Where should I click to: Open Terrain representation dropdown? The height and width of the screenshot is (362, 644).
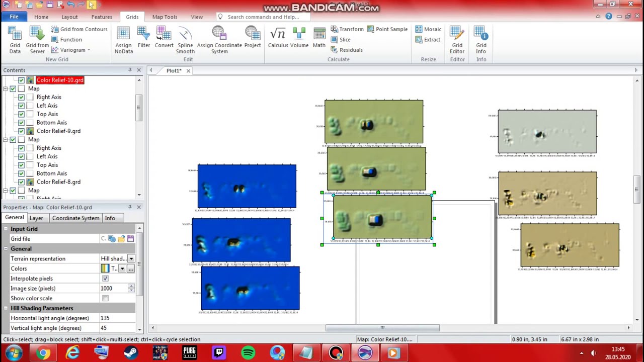pyautogui.click(x=131, y=258)
